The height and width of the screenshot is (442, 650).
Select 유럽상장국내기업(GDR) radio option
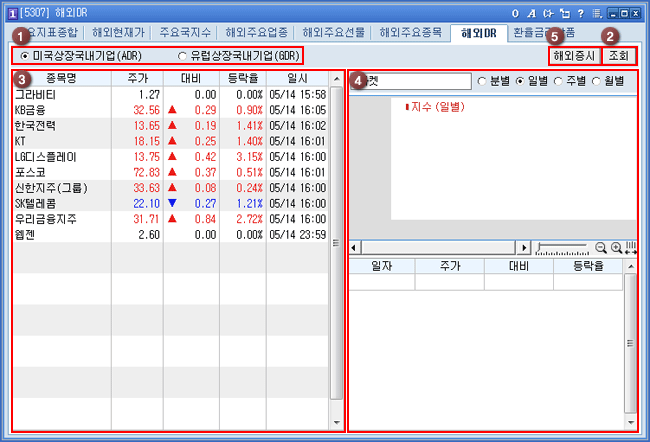click(182, 56)
